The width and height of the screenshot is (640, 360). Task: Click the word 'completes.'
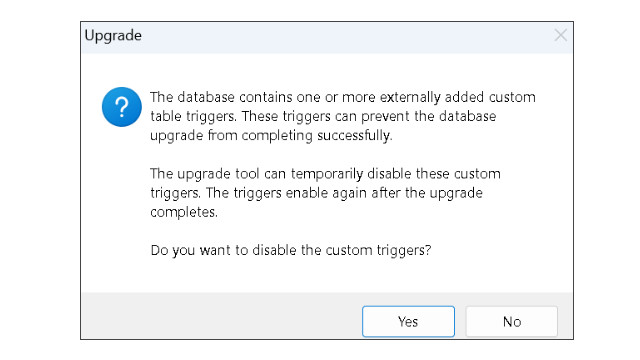click(x=184, y=212)
